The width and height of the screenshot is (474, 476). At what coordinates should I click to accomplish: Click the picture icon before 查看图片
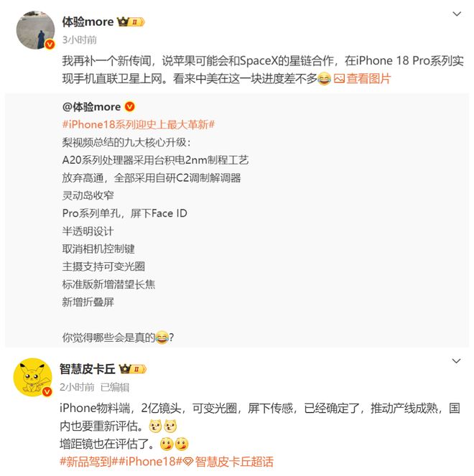pos(339,79)
